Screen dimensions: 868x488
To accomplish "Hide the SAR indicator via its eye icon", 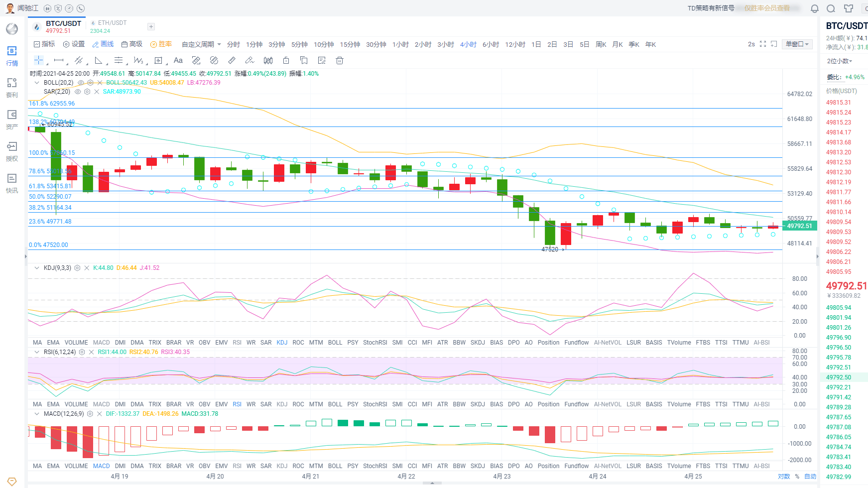I will [78, 92].
